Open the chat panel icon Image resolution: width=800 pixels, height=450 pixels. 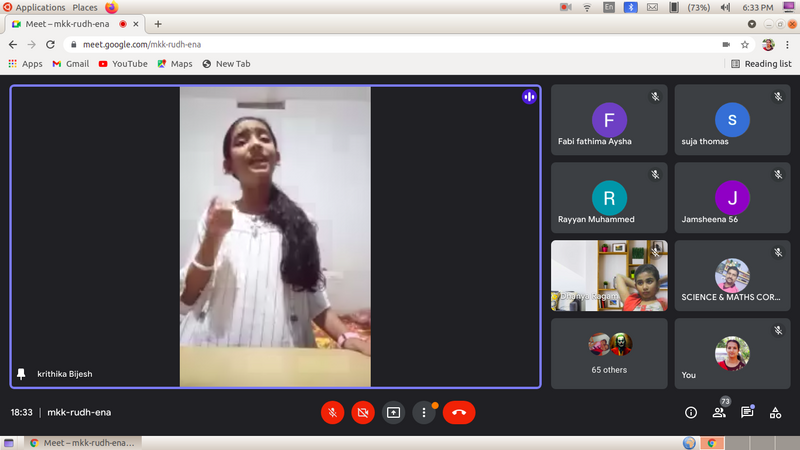[747, 412]
